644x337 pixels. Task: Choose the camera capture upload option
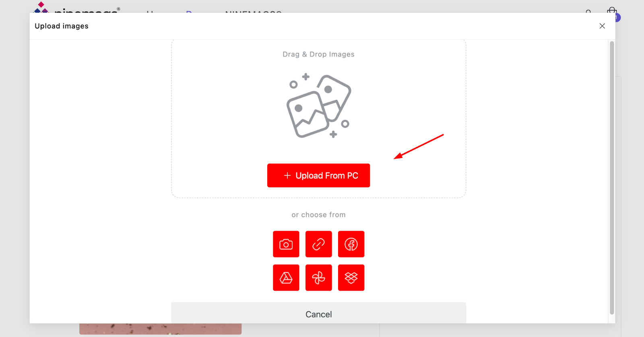pyautogui.click(x=286, y=244)
